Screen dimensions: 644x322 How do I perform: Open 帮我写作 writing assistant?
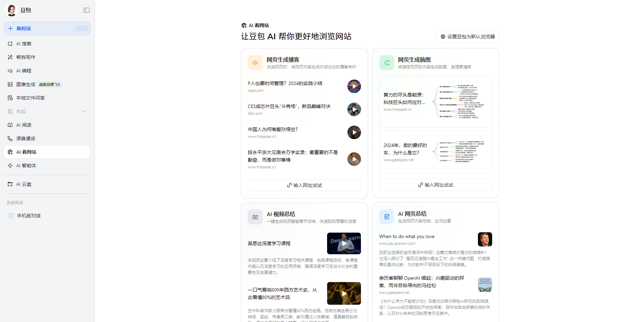tap(47, 57)
